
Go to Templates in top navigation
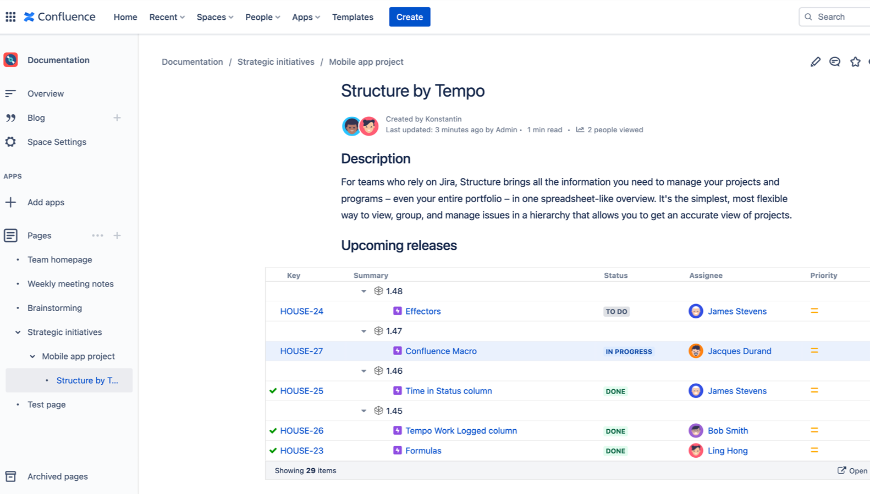coord(352,17)
